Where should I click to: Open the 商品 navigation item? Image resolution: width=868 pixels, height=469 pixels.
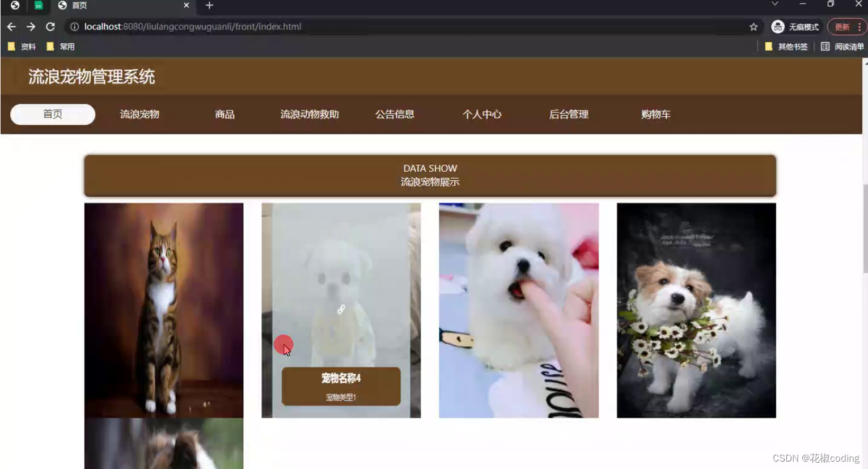(x=225, y=114)
